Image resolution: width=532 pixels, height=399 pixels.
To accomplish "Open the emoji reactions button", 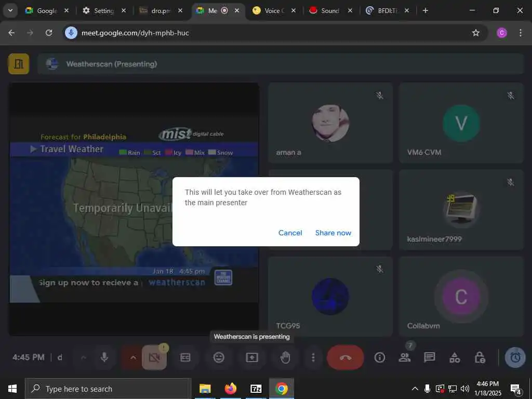I will [x=219, y=357].
